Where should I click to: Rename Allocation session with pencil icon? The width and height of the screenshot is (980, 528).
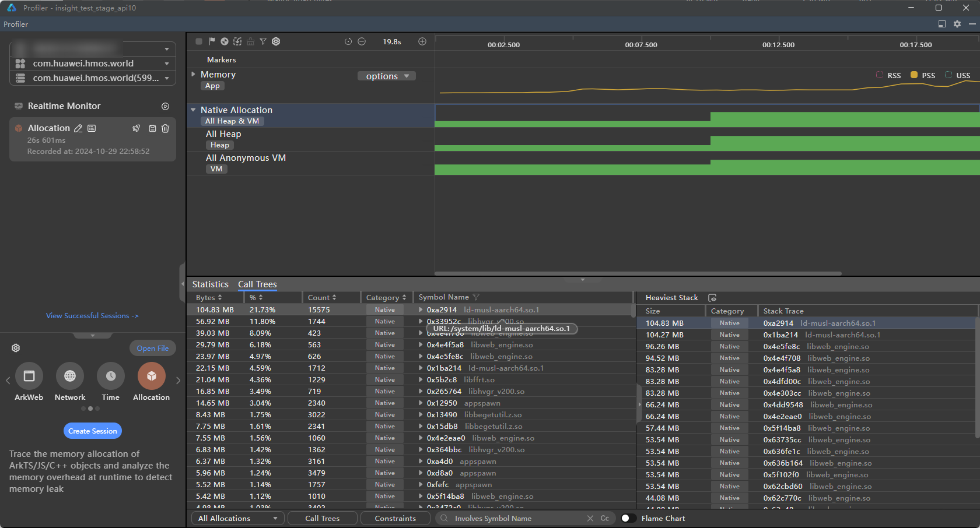78,128
